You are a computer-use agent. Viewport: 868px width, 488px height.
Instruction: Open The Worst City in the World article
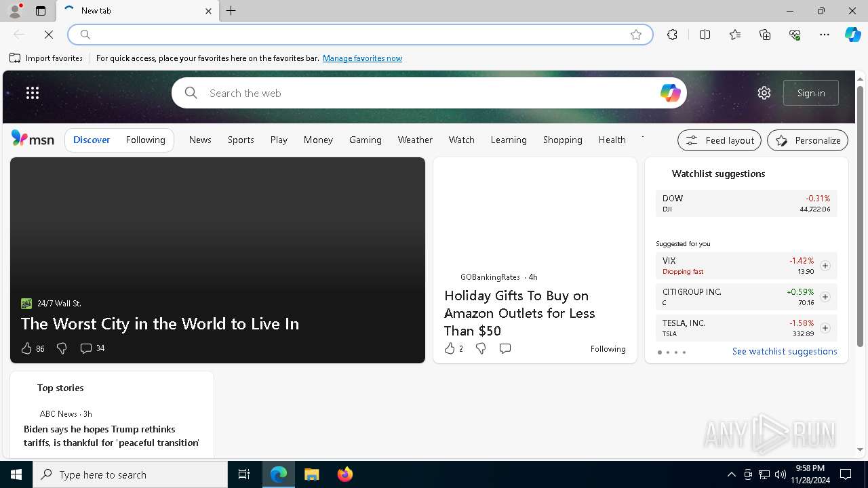(160, 323)
